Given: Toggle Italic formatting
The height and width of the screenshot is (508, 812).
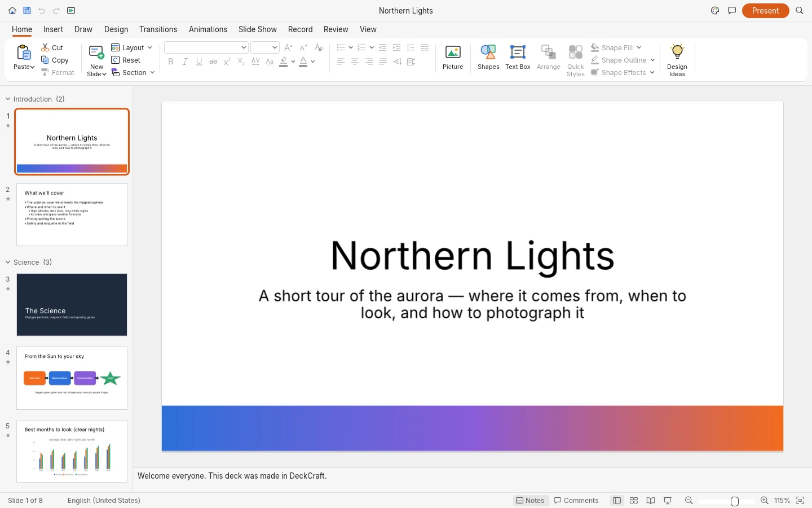Looking at the screenshot, I should pyautogui.click(x=185, y=62).
